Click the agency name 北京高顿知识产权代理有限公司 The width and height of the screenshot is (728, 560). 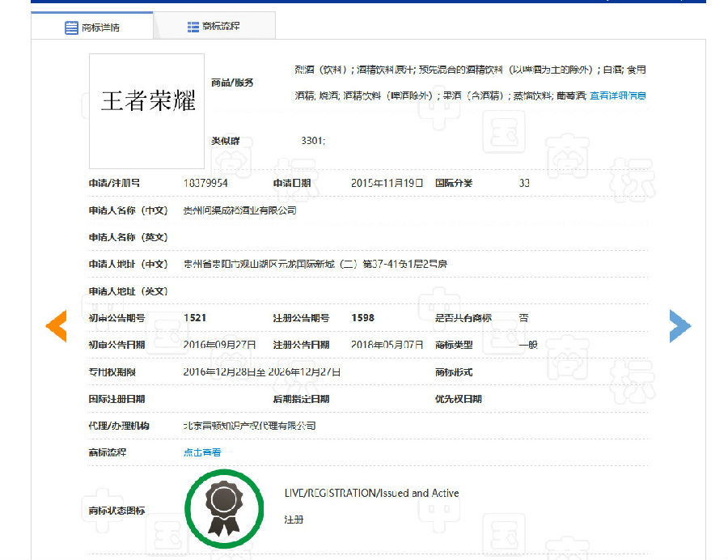(x=249, y=426)
